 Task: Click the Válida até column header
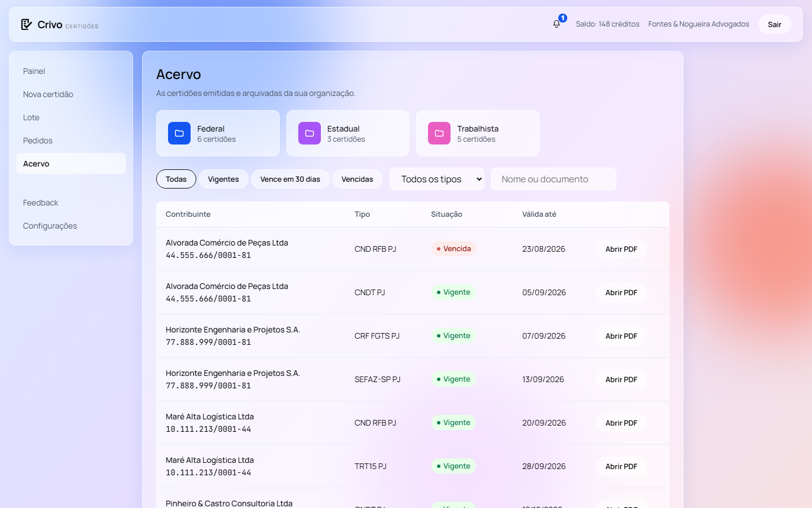[539, 214]
